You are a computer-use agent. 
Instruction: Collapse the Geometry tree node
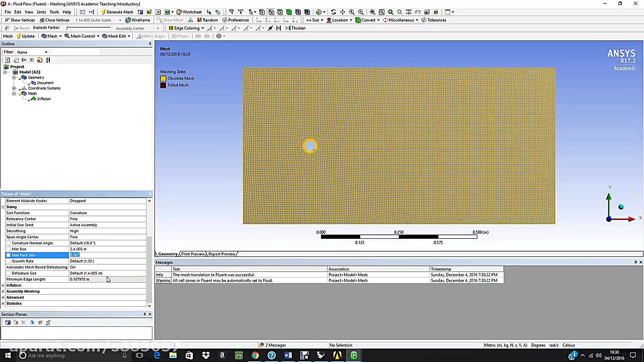click(14, 77)
